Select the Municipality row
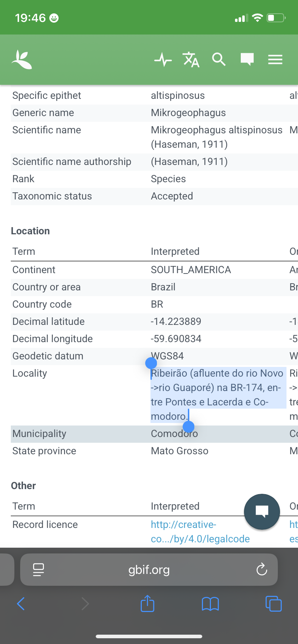 [x=40, y=434]
